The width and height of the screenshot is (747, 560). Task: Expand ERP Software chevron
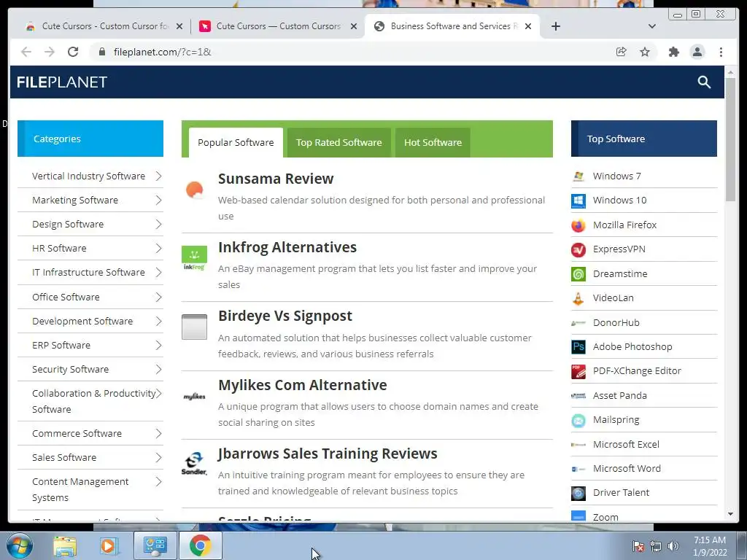click(158, 345)
